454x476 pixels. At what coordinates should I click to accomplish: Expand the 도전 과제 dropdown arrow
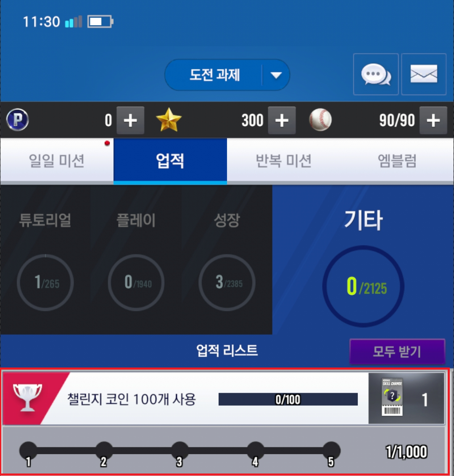[276, 75]
